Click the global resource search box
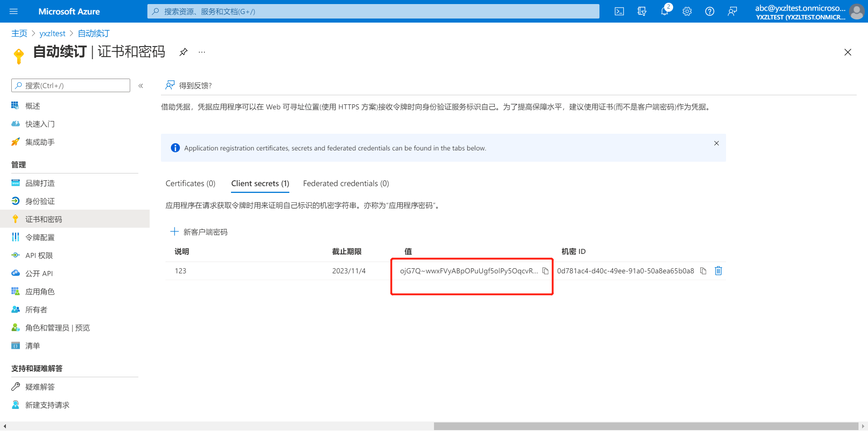This screenshot has width=868, height=431. [x=373, y=11]
